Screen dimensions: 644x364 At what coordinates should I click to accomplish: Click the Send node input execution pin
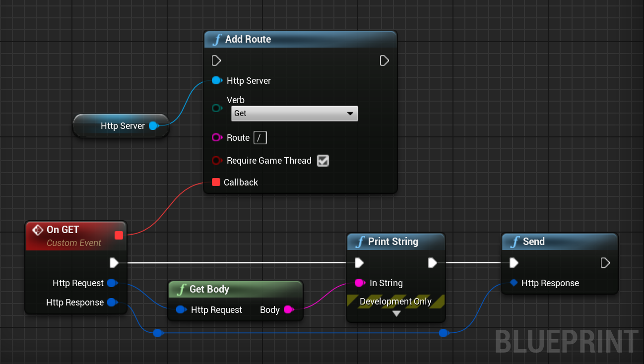click(514, 262)
